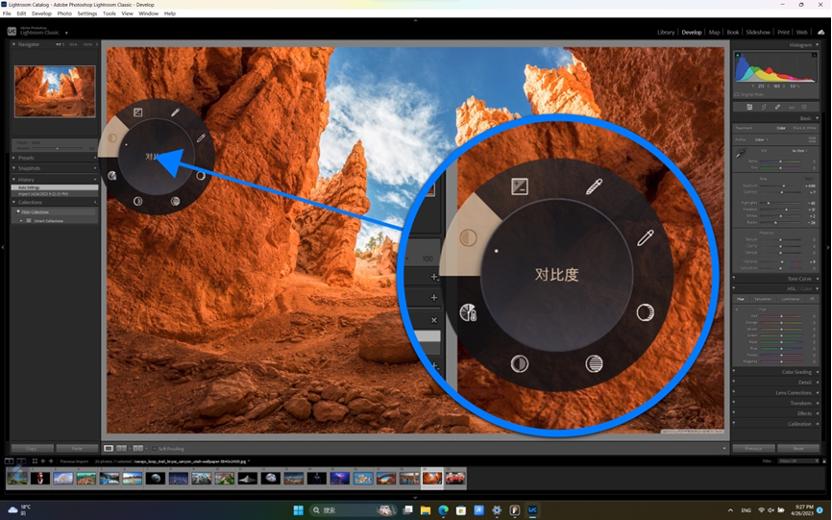The height and width of the screenshot is (520, 832).
Task: Open the Photo menu
Action: pos(64,13)
